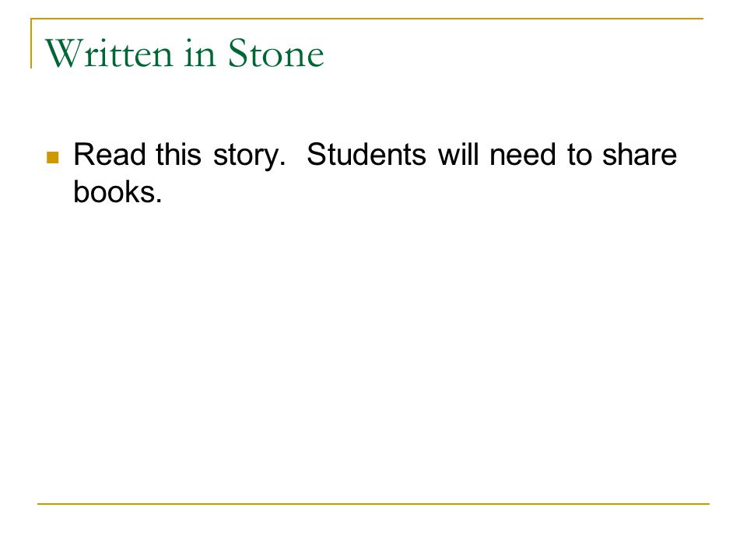Click the word 'this' in the bullet text

(179, 155)
